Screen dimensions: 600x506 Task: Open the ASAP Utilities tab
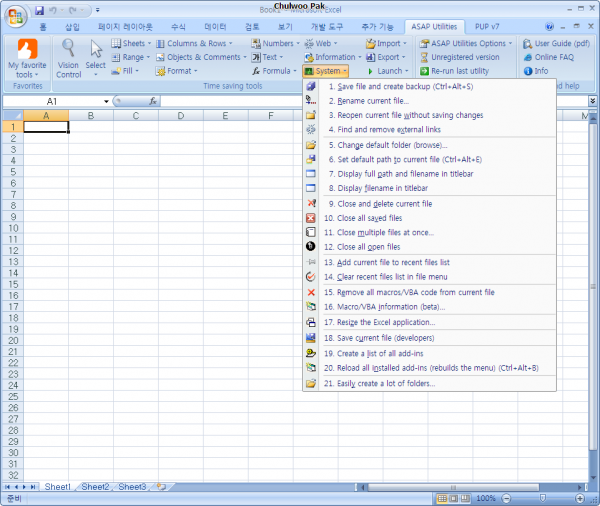point(434,26)
